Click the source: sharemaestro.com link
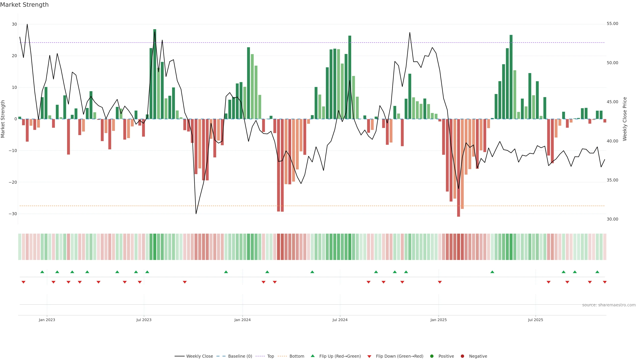Image resolution: width=644 pixels, height=362 pixels. [609, 305]
